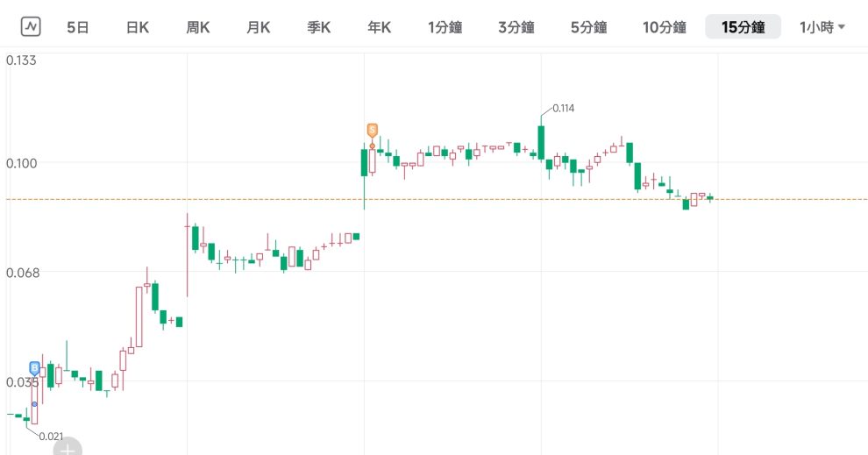868x455 pixels.
Task: Select the 日K tab
Action: click(x=138, y=27)
